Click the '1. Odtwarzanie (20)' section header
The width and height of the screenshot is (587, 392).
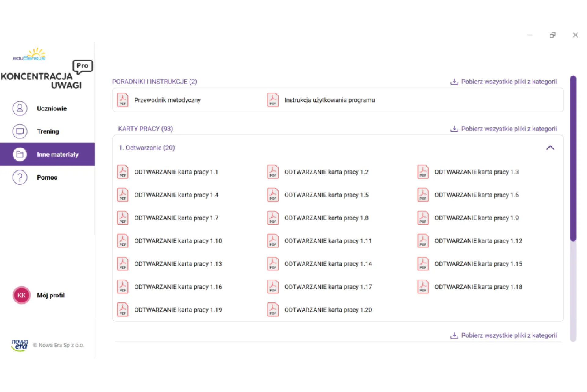point(147,148)
